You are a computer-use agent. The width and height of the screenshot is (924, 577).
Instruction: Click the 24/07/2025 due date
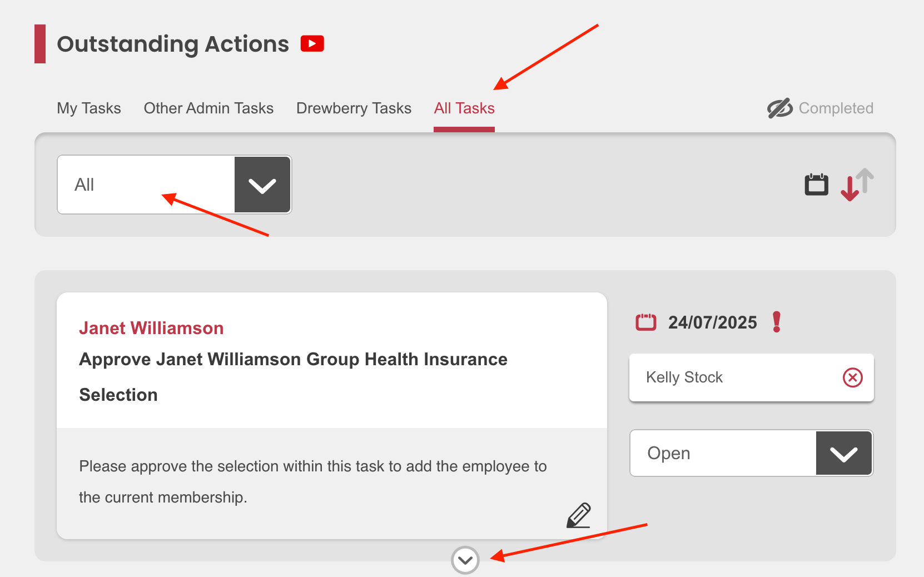click(712, 322)
